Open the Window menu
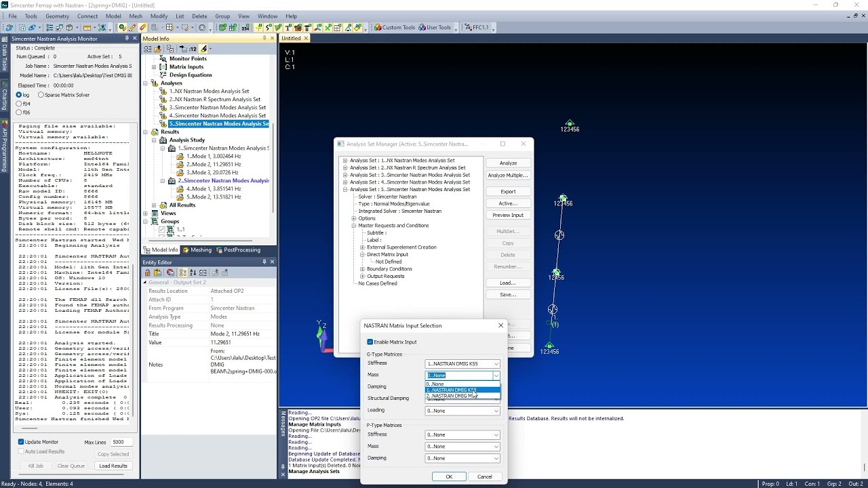This screenshot has height=488, width=868. click(x=267, y=16)
